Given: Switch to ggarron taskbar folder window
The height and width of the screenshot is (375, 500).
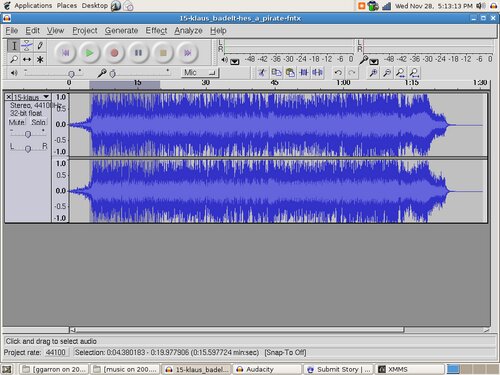Looking at the screenshot, I should tap(54, 369).
